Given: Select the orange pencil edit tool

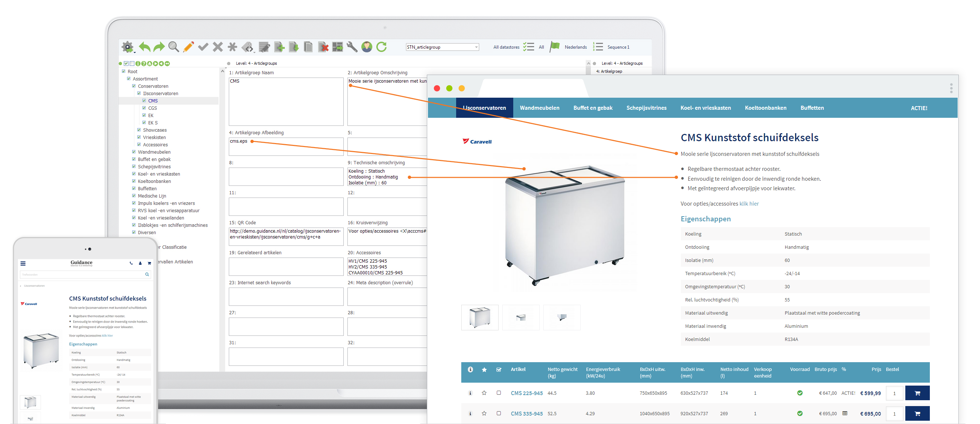Looking at the screenshot, I should [x=188, y=47].
